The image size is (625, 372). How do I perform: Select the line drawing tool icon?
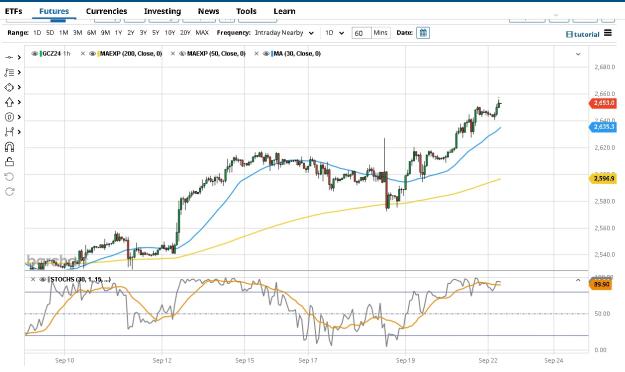[9, 57]
